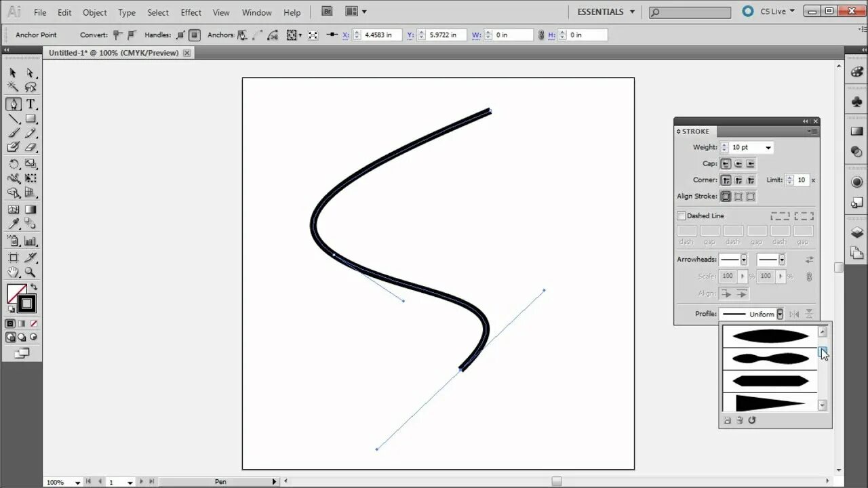Convert anchor point to smooth

(x=132, y=35)
